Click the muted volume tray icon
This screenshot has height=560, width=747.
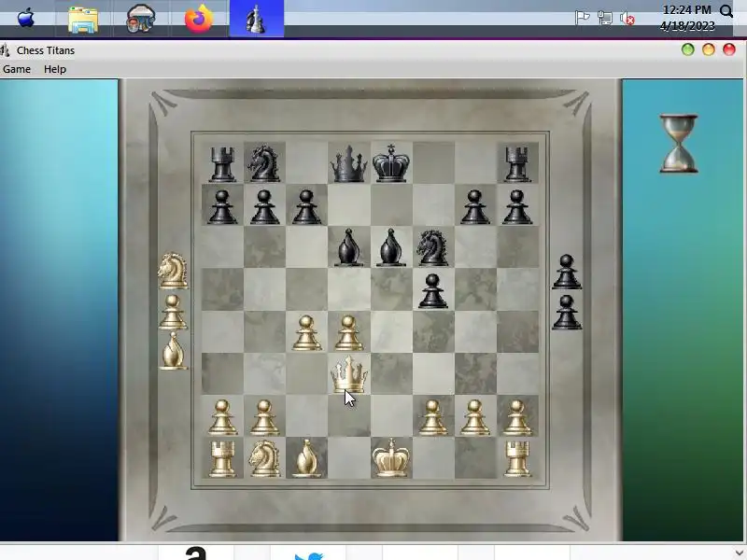click(627, 18)
